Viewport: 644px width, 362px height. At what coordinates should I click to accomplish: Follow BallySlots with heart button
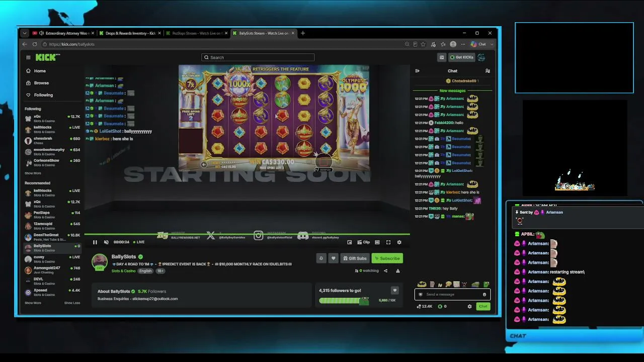coord(333,258)
